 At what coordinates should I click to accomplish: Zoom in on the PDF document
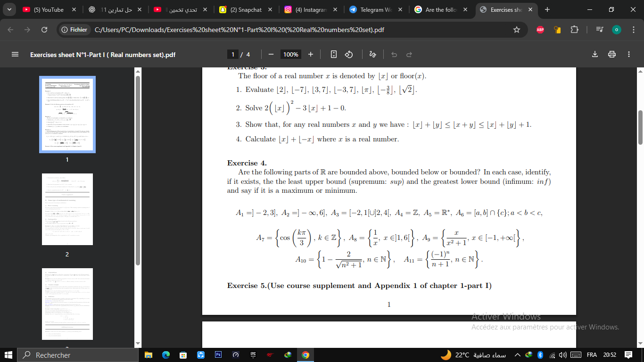pyautogui.click(x=310, y=54)
